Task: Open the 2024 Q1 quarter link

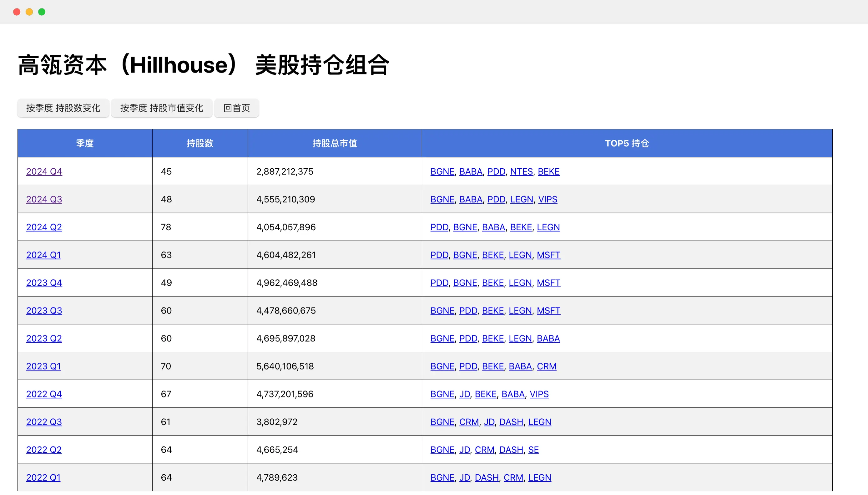Action: [43, 255]
